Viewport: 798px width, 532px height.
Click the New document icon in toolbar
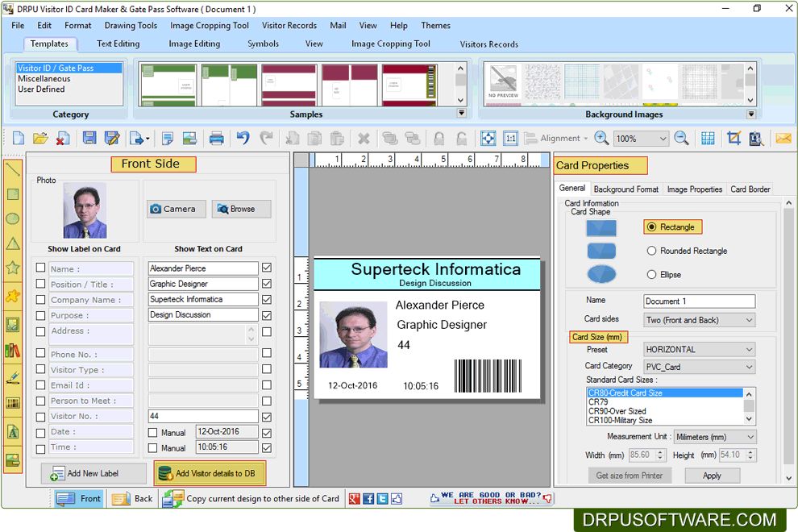(19, 138)
